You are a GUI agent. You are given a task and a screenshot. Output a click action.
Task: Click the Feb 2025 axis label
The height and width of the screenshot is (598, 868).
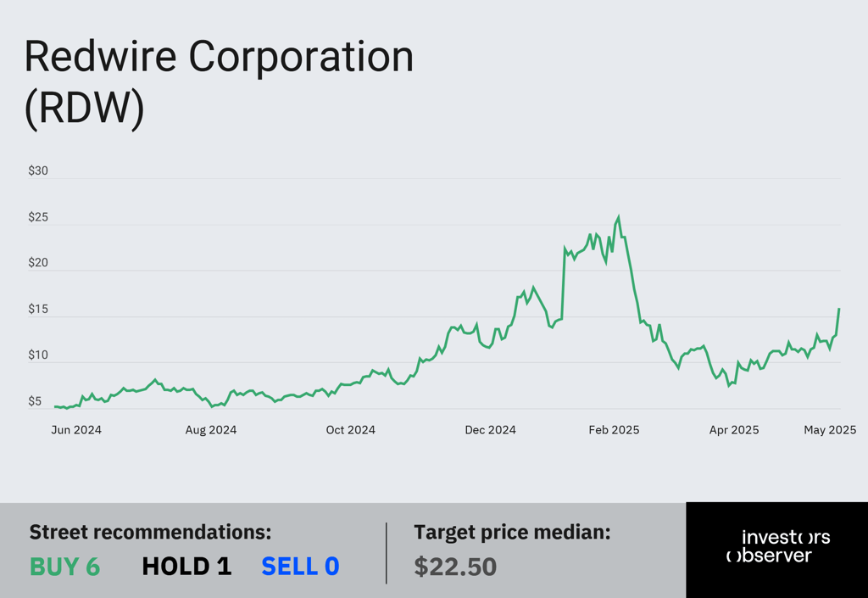614,430
